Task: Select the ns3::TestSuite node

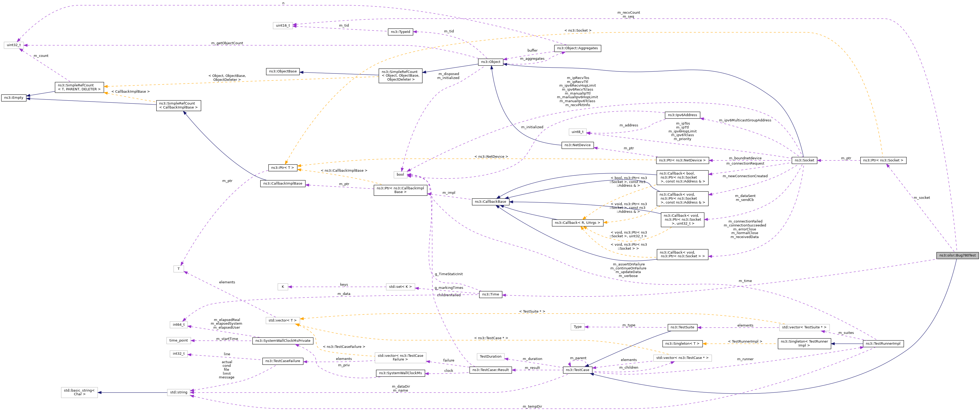Action: [x=682, y=327]
